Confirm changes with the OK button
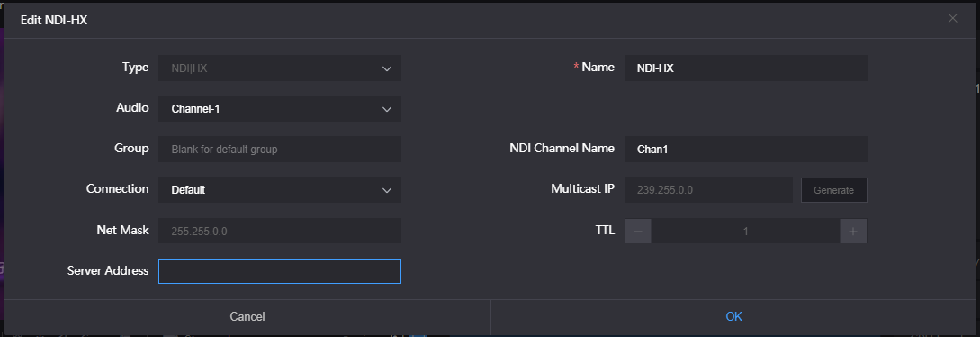 point(733,317)
